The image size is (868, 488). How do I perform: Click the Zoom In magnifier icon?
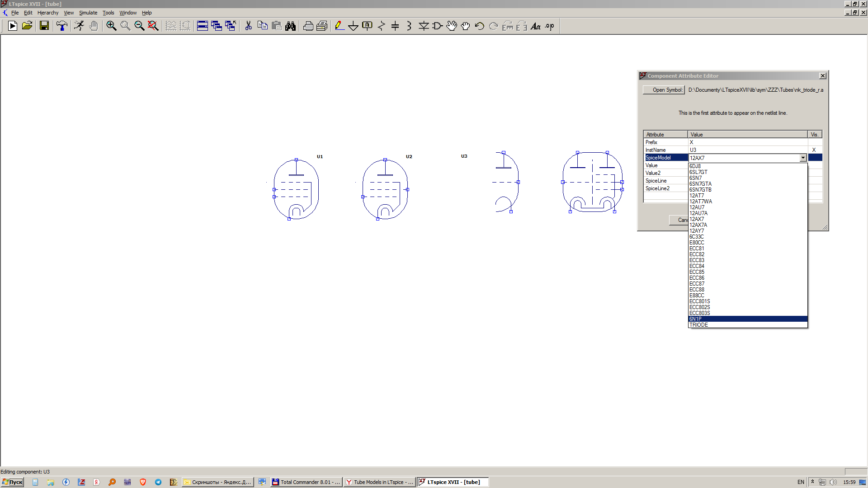111,26
